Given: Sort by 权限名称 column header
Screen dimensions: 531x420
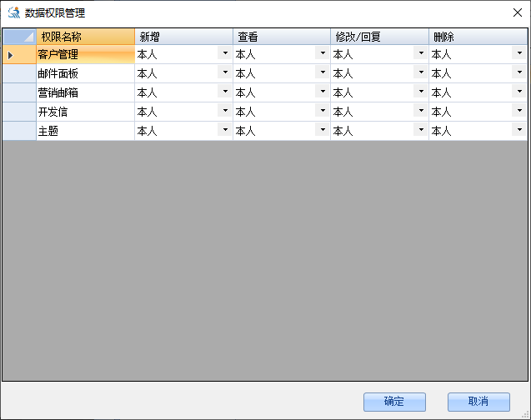Looking at the screenshot, I should coord(85,37).
